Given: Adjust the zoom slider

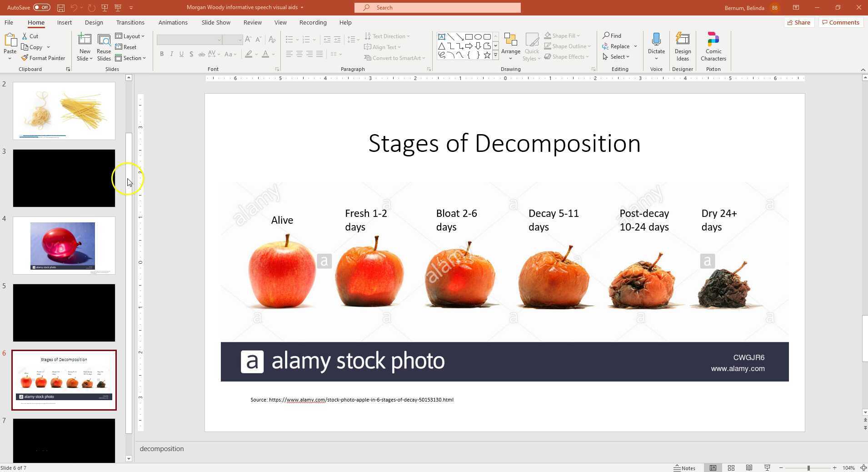Looking at the screenshot, I should 808,467.
